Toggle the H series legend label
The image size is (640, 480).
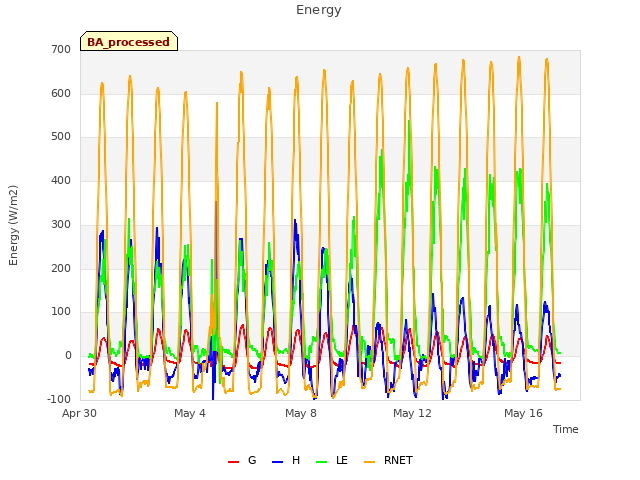[x=296, y=460]
